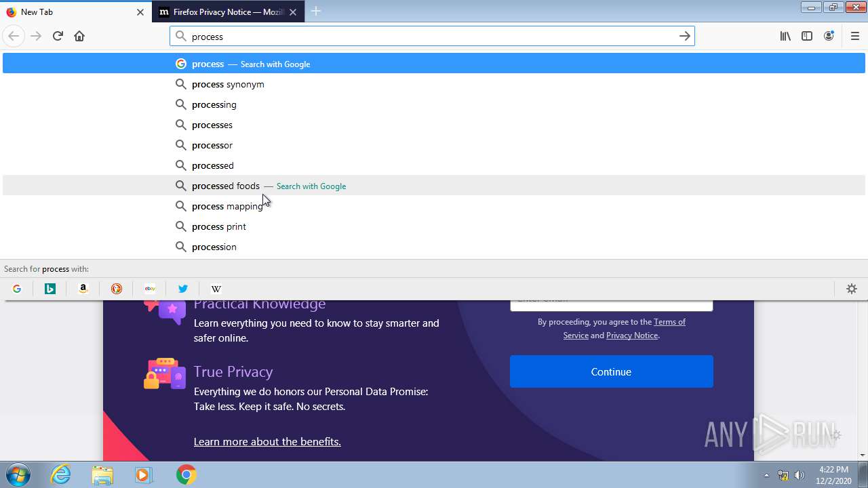Viewport: 868px width, 488px height.
Task: Search process with Amazon engine
Action: point(83,289)
